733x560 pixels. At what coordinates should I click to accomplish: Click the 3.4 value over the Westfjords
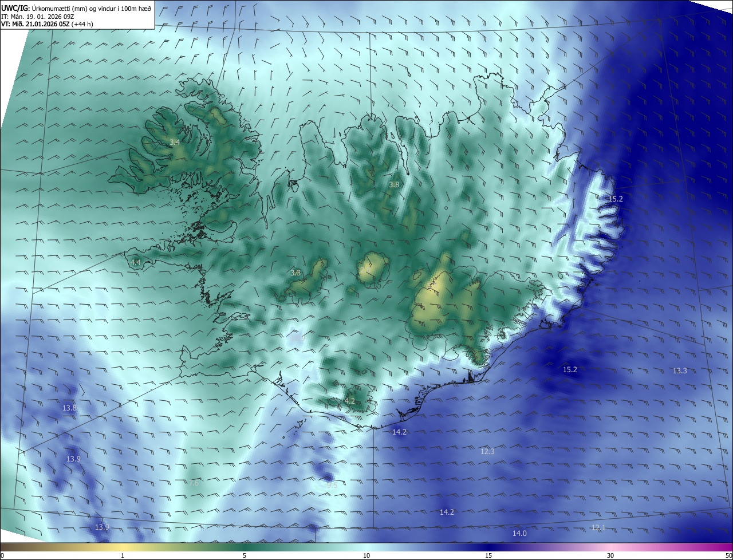175,142
